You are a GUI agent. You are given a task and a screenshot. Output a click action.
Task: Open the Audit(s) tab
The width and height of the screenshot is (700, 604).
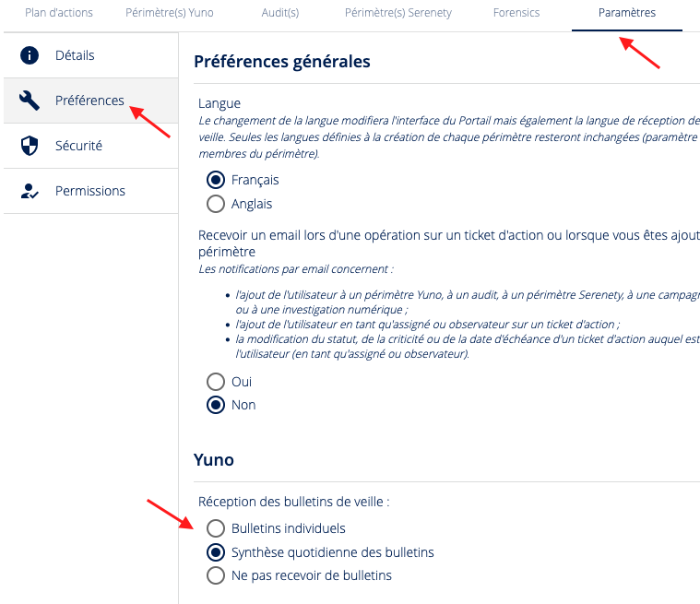point(279,13)
